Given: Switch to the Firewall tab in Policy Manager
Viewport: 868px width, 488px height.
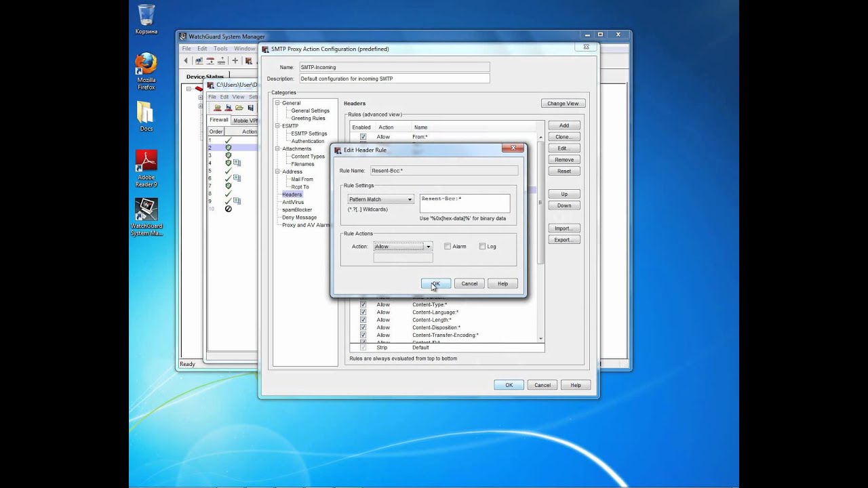Looking at the screenshot, I should click(219, 120).
